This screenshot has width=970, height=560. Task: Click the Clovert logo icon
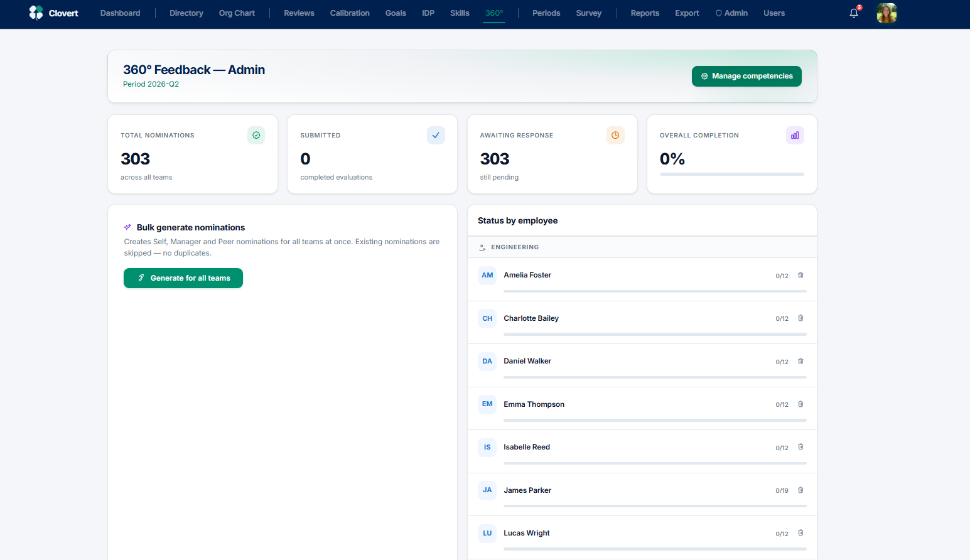[36, 13]
